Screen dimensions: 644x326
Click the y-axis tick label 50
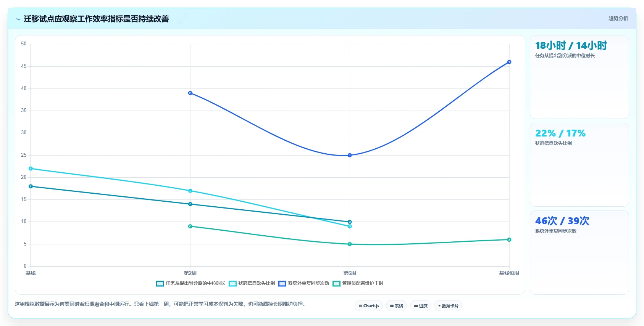point(24,44)
